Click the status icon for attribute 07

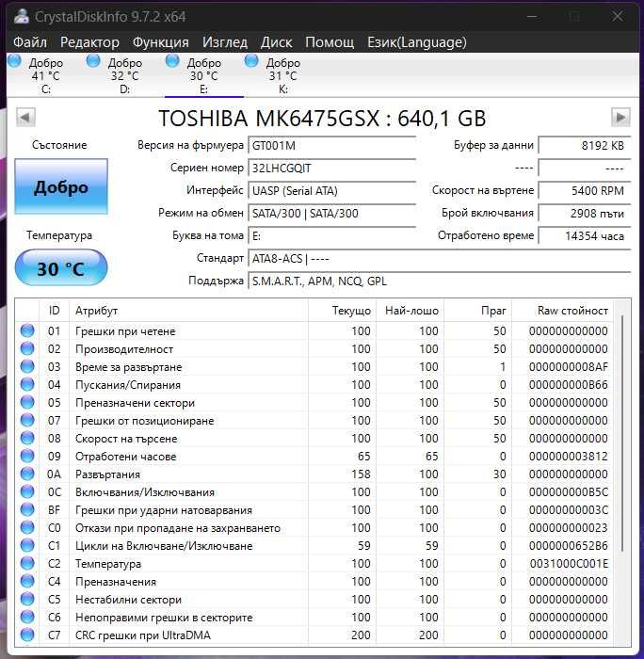[27, 420]
